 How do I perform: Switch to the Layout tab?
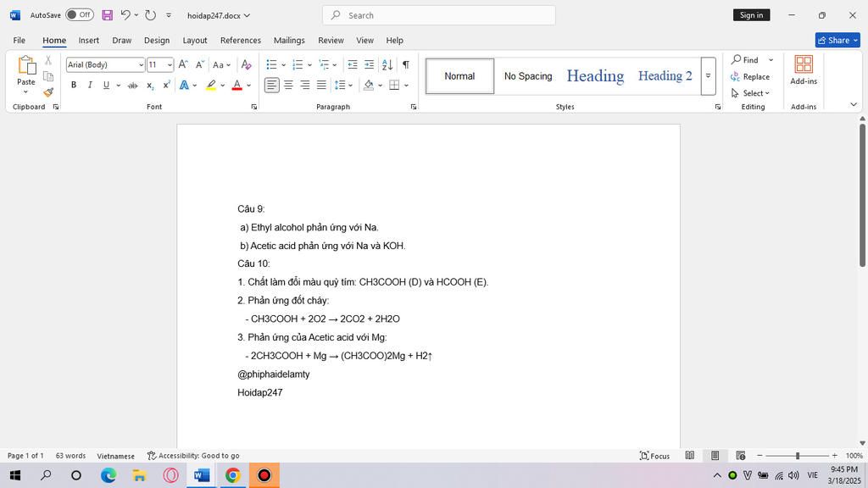coord(195,40)
